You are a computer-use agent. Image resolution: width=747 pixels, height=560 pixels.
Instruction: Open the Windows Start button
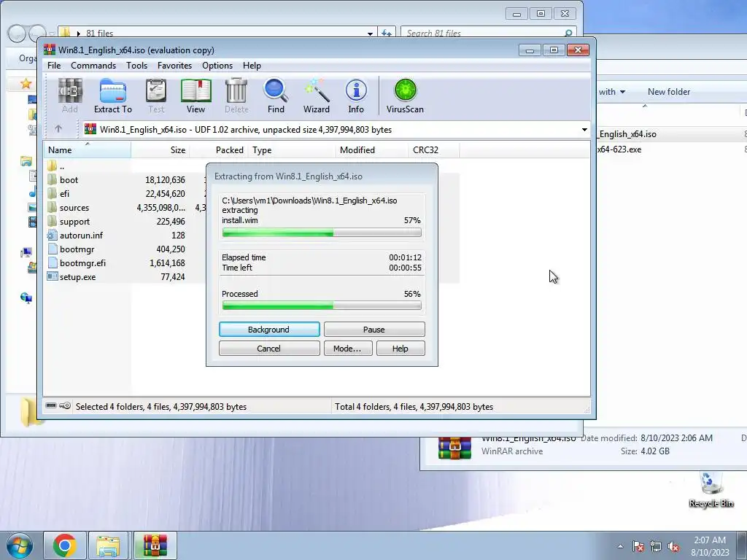click(x=19, y=545)
